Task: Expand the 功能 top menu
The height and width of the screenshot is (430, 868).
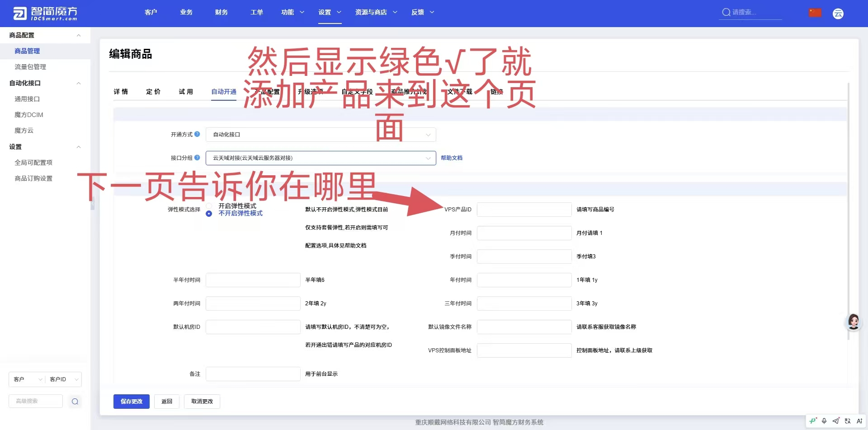Action: tap(292, 12)
